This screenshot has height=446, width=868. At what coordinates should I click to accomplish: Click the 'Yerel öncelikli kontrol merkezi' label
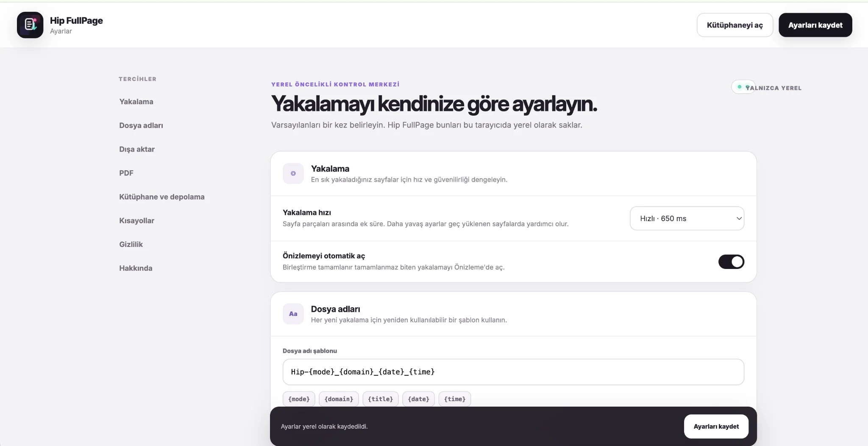[335, 84]
